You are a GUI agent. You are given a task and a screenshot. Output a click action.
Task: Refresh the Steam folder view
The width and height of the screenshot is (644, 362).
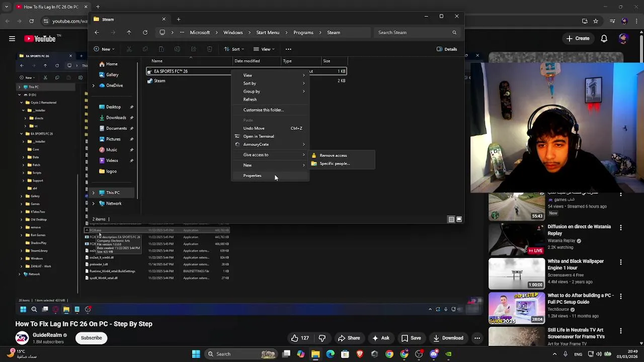(x=145, y=33)
